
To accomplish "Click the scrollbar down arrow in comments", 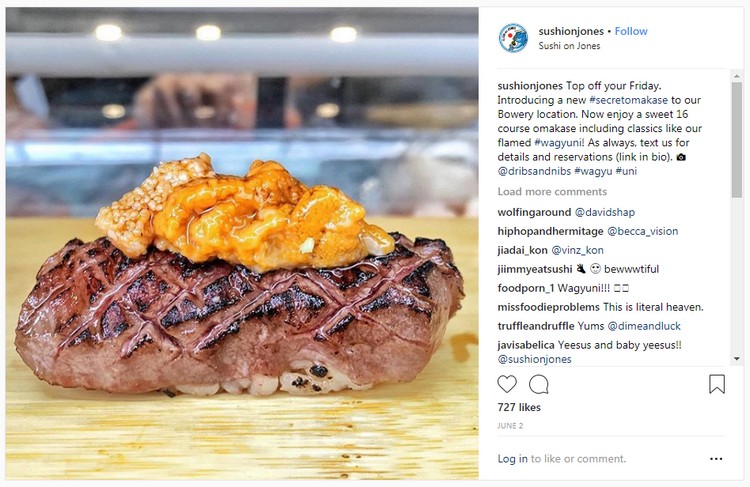I will [737, 358].
